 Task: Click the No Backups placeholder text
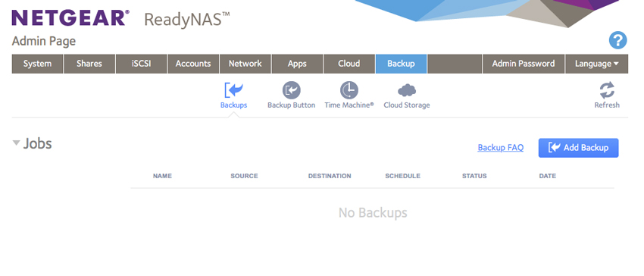(x=373, y=212)
